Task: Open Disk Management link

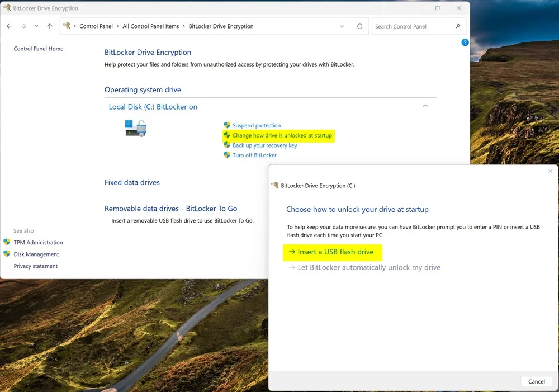Action: coord(36,254)
